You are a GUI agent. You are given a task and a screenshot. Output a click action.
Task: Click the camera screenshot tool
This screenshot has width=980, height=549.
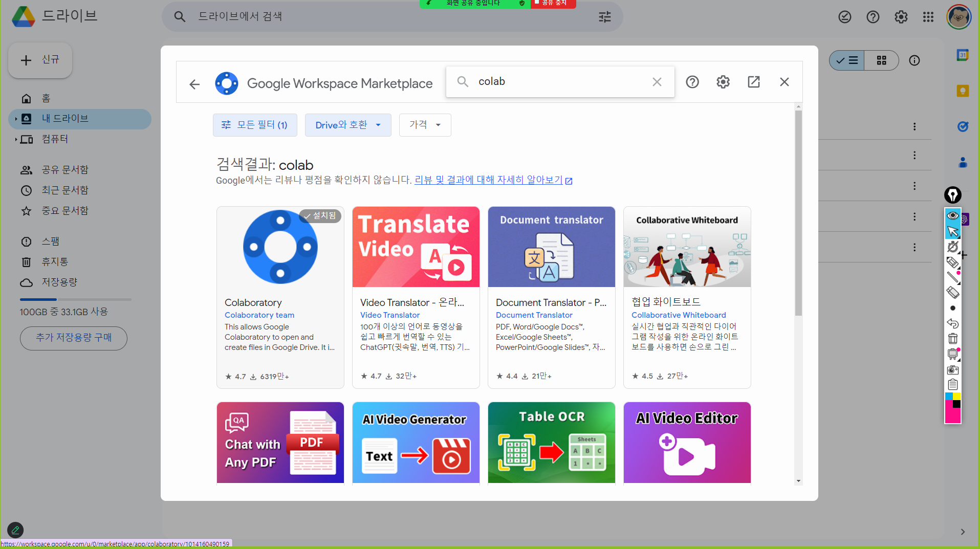coord(952,369)
